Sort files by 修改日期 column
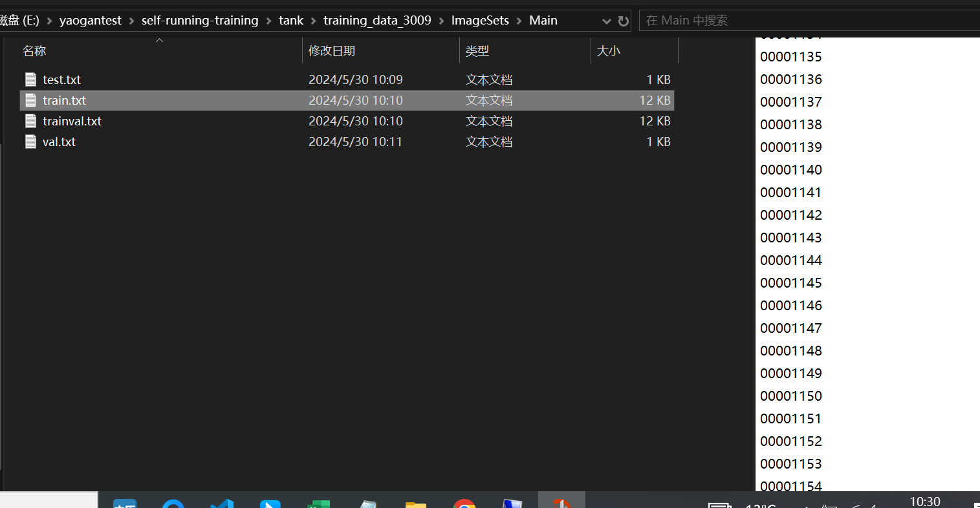The width and height of the screenshot is (980, 508). coord(332,51)
